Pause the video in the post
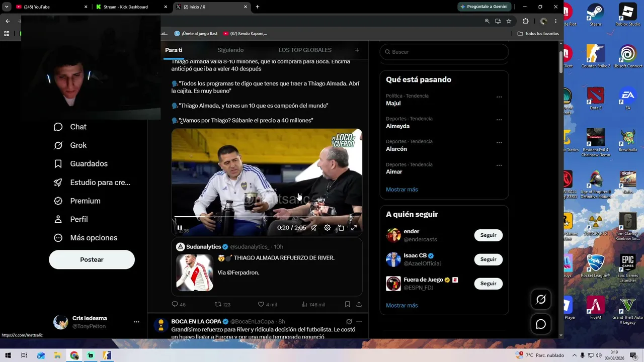The height and width of the screenshot is (362, 644). click(x=180, y=228)
